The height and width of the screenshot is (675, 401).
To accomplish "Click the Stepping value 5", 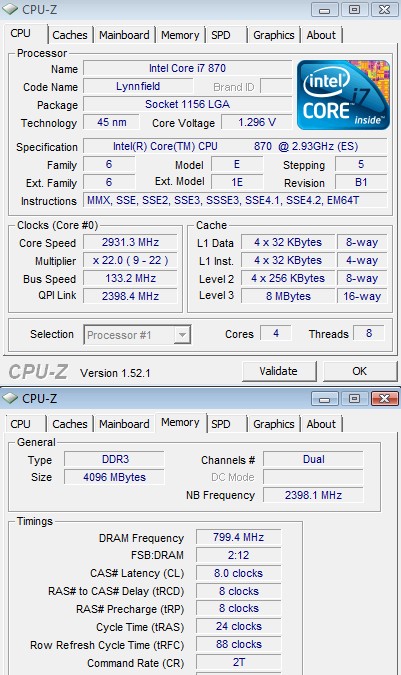I will [x=361, y=164].
